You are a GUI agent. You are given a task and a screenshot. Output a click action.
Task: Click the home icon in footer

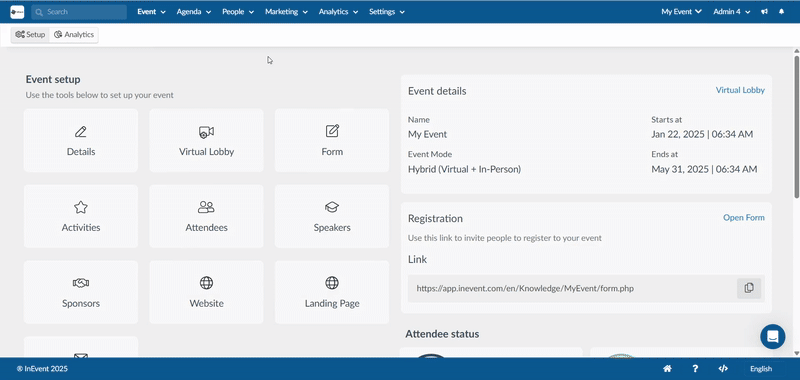tap(667, 369)
